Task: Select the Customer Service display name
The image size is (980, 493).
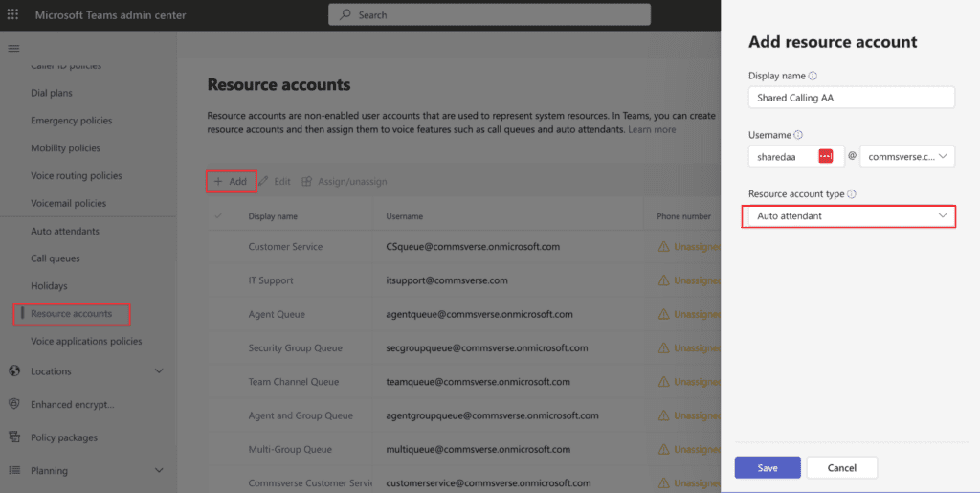Action: click(285, 247)
